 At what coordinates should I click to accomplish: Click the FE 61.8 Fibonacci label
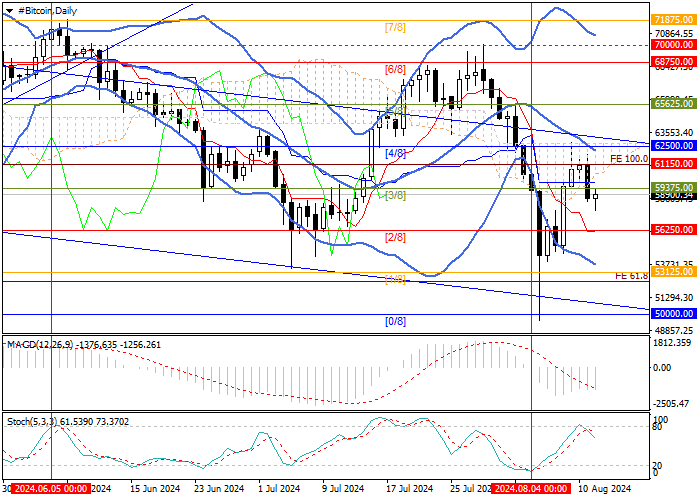tap(631, 276)
